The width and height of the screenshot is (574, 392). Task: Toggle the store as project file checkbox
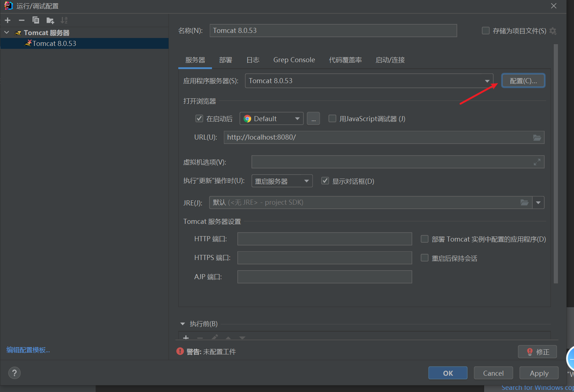[x=485, y=31]
